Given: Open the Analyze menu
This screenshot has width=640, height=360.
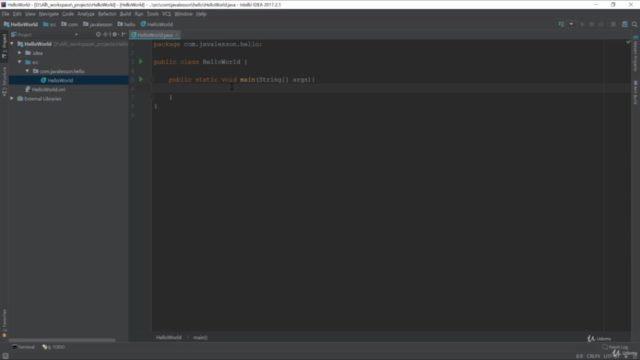Looking at the screenshot, I should (86, 14).
